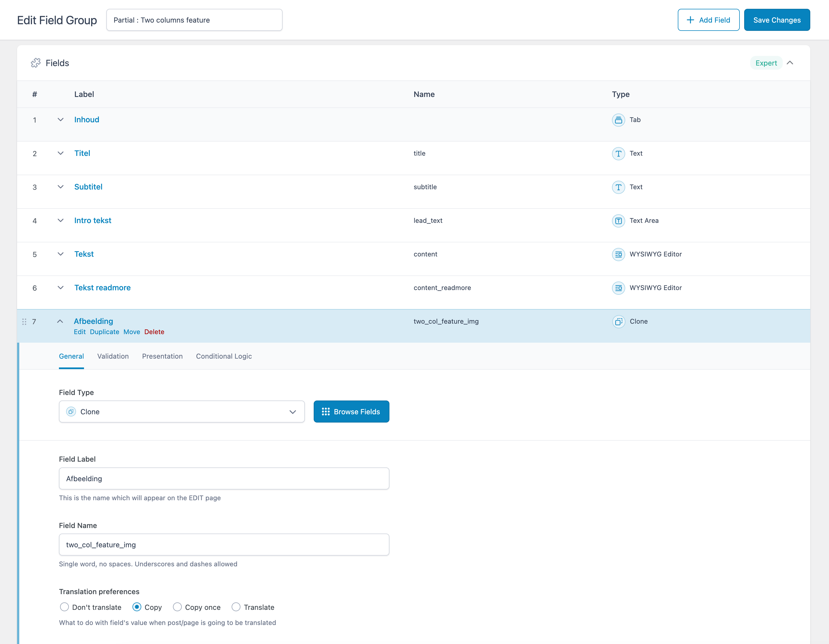Image resolution: width=829 pixels, height=644 pixels.
Task: Click the Clone icon inside Field Type select
Action: point(71,412)
